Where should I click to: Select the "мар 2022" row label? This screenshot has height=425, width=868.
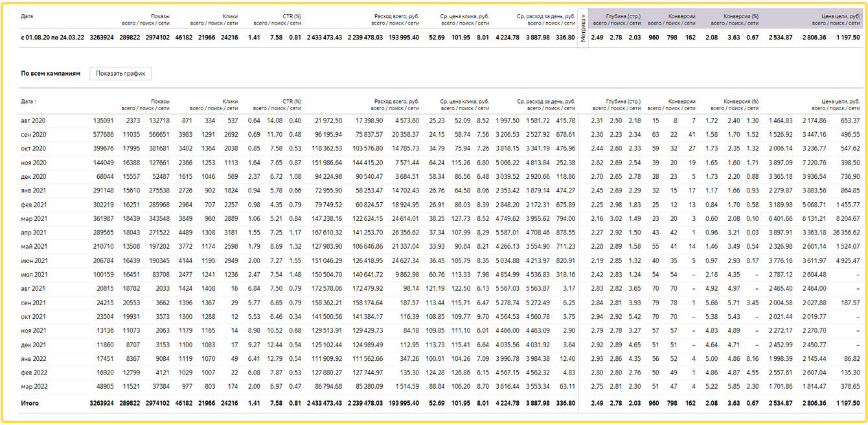click(34, 387)
